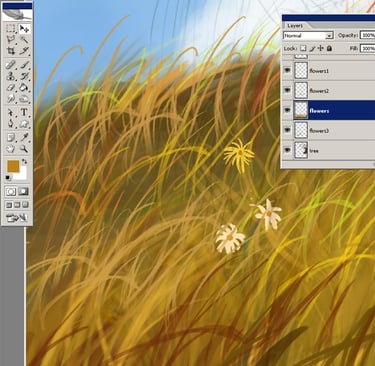Hide the tree layer
The width and height of the screenshot is (375, 366).
click(287, 150)
